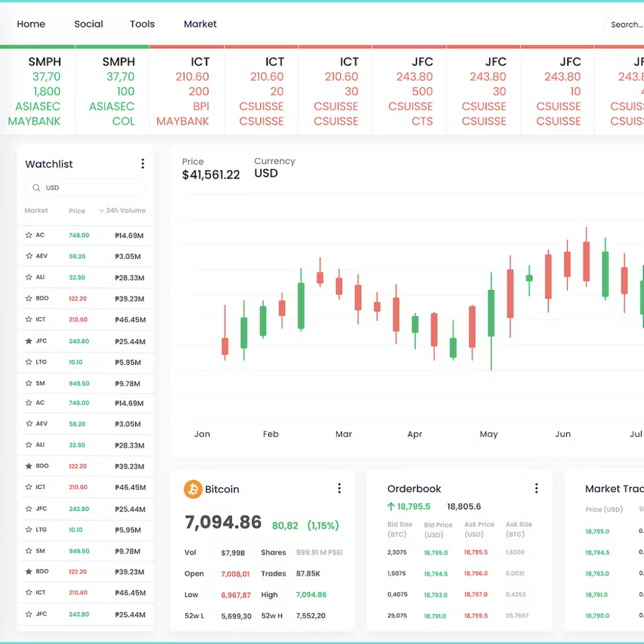644x644 pixels.
Task: Unfavorite JFC using its filled star
Action: (x=29, y=341)
